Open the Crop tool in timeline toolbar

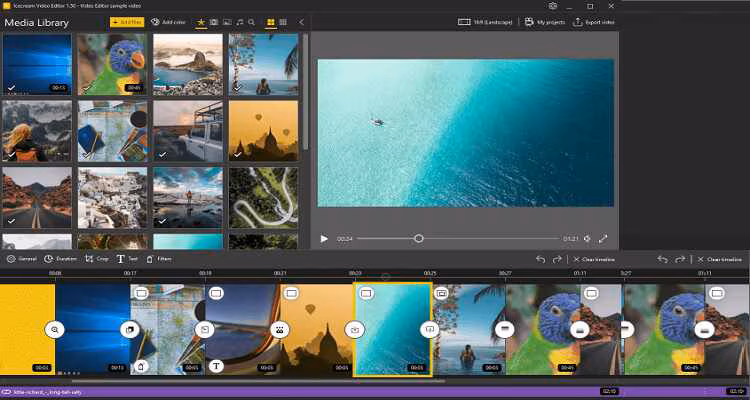(97, 259)
